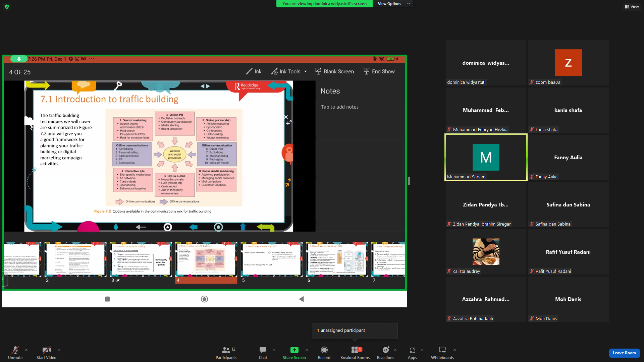Click the Rafif Yusuf Radani participant tile

[569, 252]
